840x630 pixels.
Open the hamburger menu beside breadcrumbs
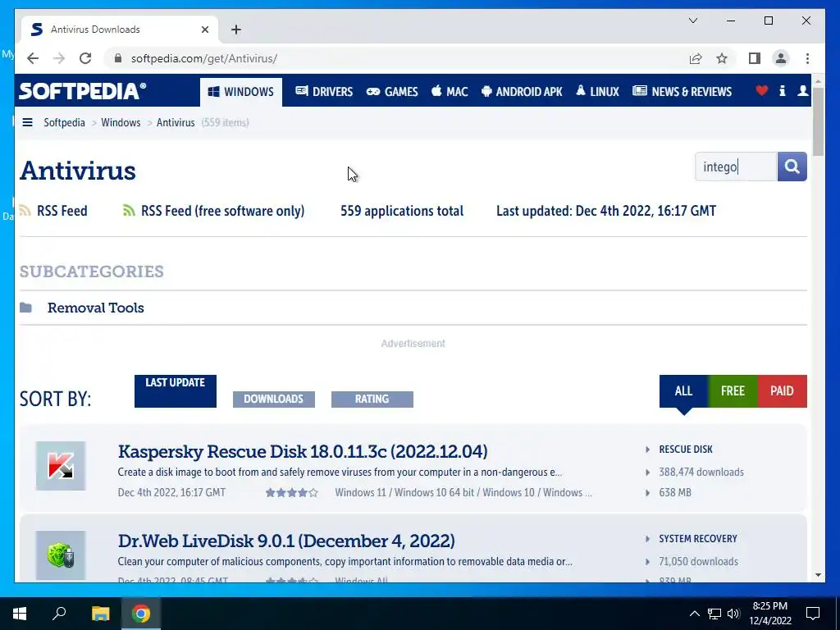pyautogui.click(x=27, y=123)
